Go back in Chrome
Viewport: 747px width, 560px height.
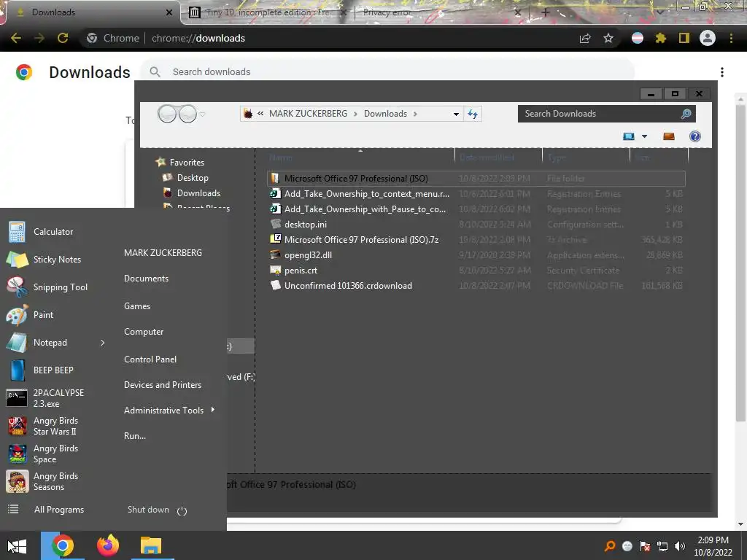pos(16,38)
